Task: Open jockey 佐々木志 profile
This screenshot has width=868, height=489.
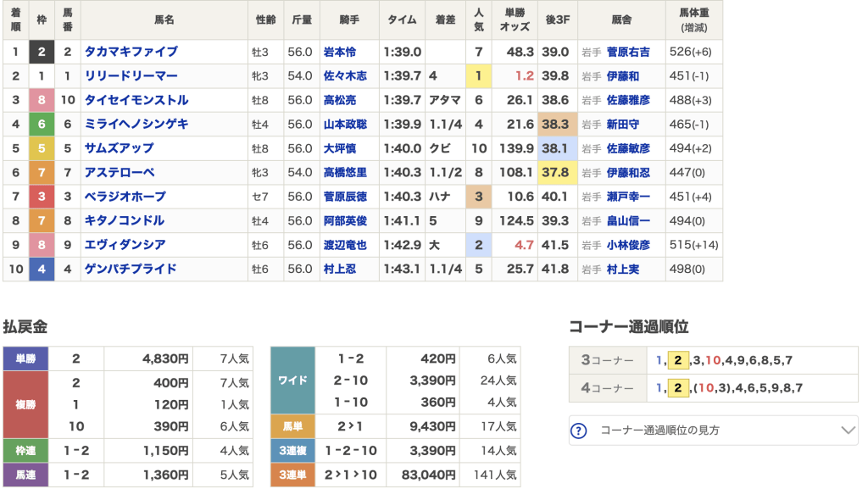Action: (346, 75)
